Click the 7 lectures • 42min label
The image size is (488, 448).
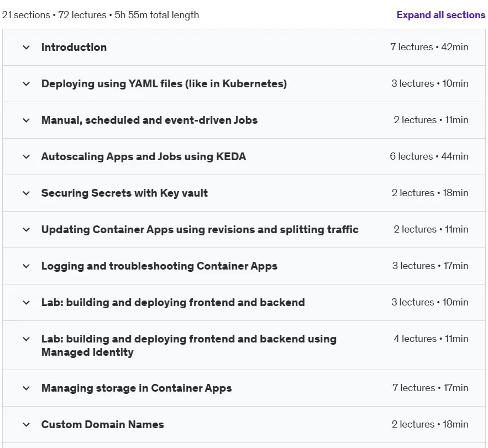click(429, 47)
